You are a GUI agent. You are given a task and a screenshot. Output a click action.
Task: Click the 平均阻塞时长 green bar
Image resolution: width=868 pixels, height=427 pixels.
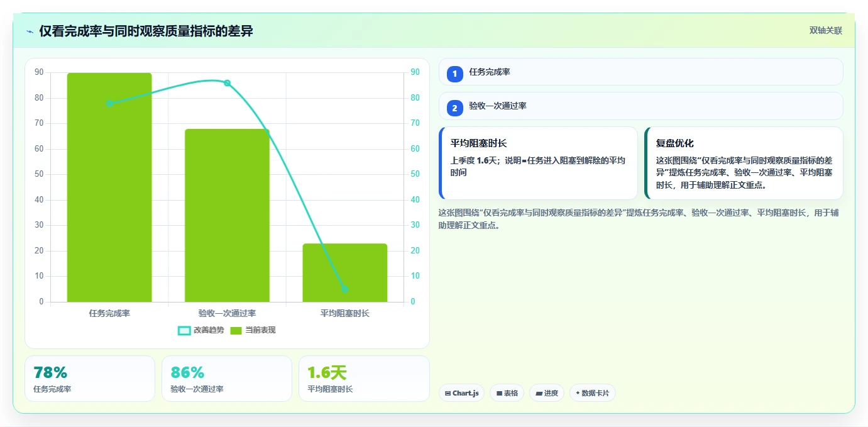pos(344,273)
